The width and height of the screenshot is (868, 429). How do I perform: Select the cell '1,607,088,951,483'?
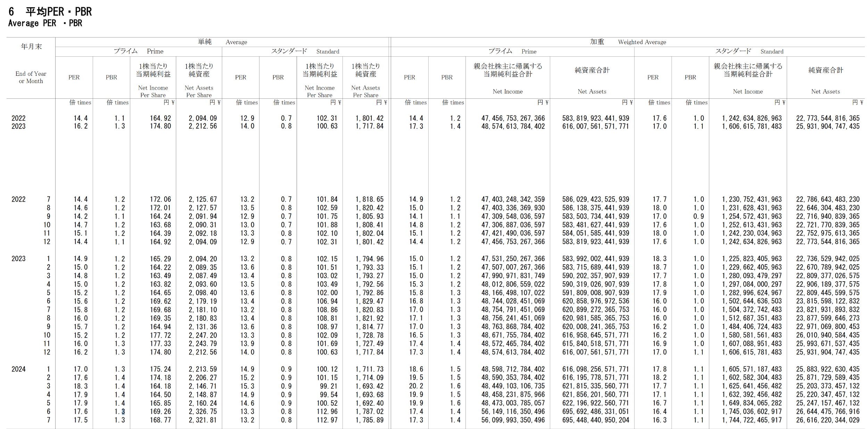tap(752, 343)
